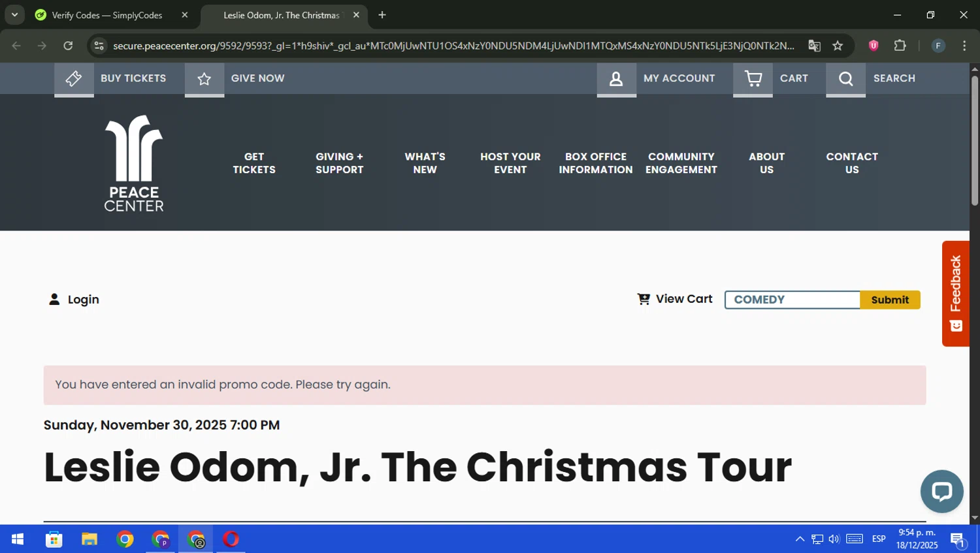980x553 pixels.
Task: Open the browser translate icon
Action: pos(814,46)
